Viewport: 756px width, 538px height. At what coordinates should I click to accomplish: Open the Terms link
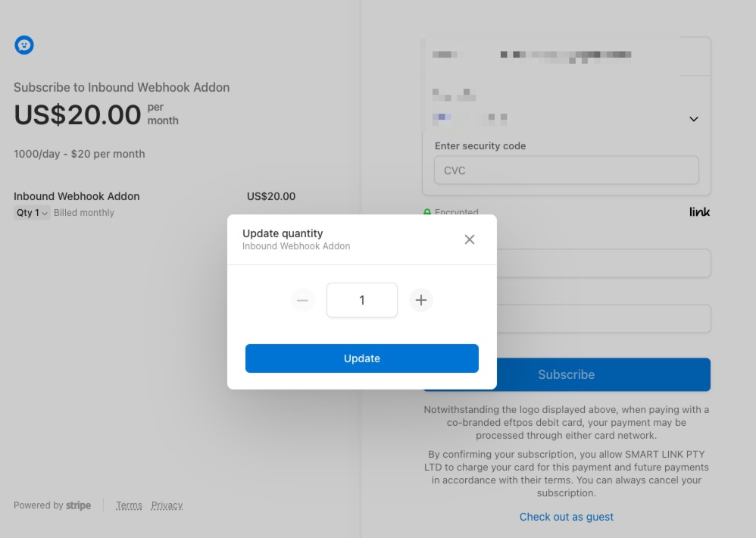tap(129, 505)
